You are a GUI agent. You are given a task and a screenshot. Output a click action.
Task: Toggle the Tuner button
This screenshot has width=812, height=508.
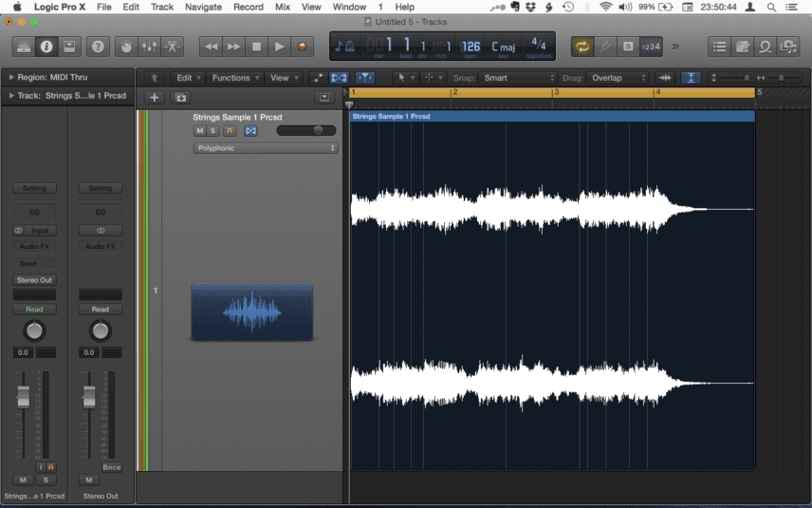pyautogui.click(x=605, y=47)
